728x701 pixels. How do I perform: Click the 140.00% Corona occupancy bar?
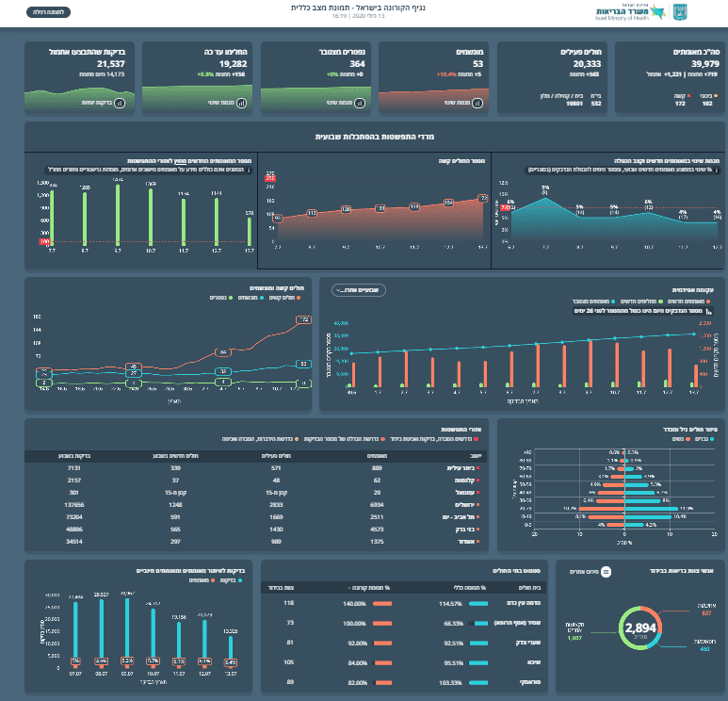click(x=382, y=604)
